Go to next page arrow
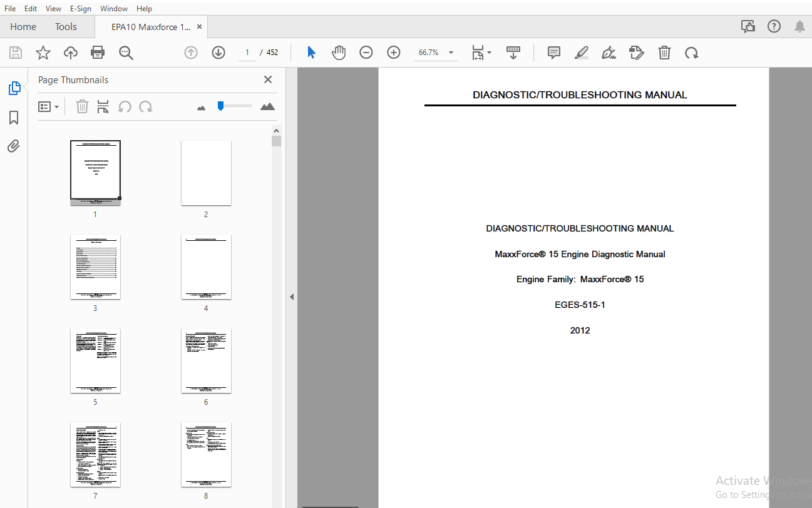The height and width of the screenshot is (508, 812). (218, 53)
